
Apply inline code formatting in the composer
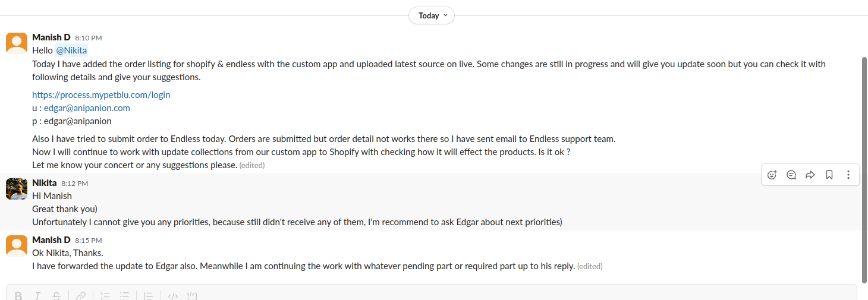173,296
